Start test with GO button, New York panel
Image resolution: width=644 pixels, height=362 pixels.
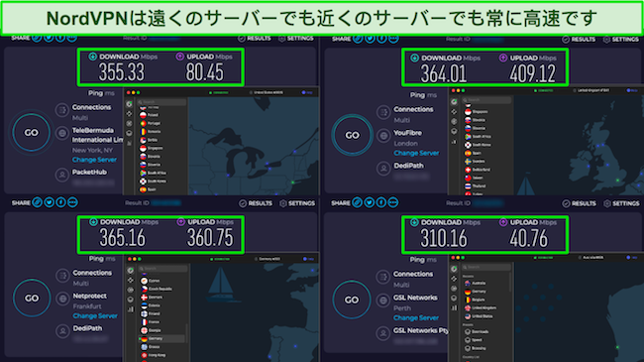(x=32, y=133)
